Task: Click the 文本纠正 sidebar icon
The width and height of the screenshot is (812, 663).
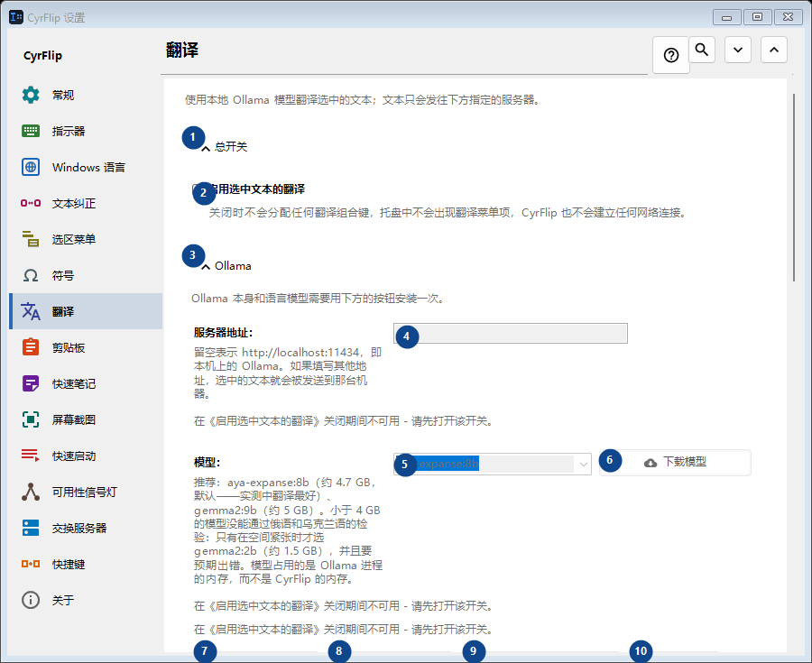Action: coord(31,203)
